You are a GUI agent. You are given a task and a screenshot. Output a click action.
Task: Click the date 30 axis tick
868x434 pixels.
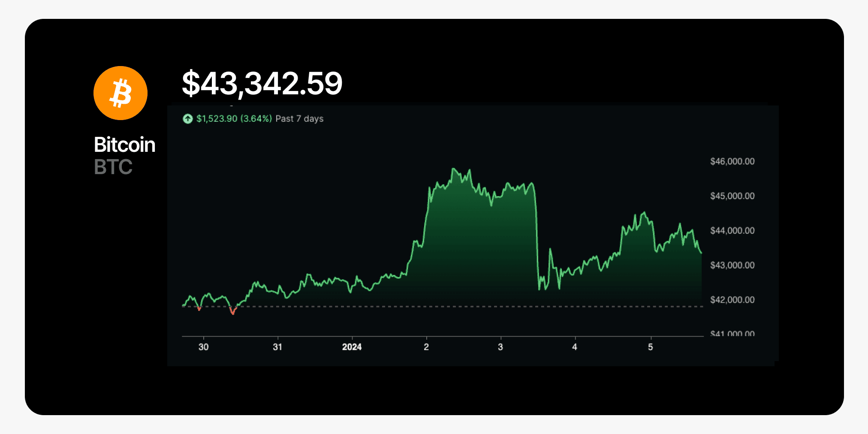(203, 347)
